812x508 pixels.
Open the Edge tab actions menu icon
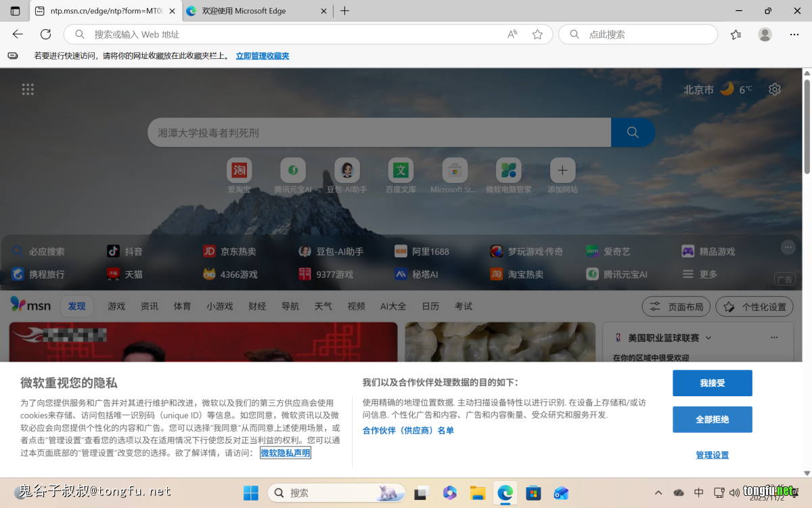[15, 11]
